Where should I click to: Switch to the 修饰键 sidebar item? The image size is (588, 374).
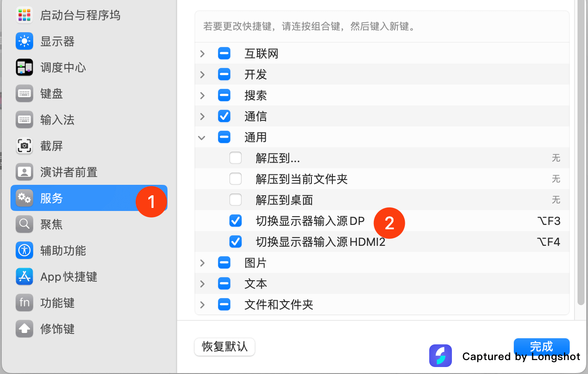(x=57, y=329)
